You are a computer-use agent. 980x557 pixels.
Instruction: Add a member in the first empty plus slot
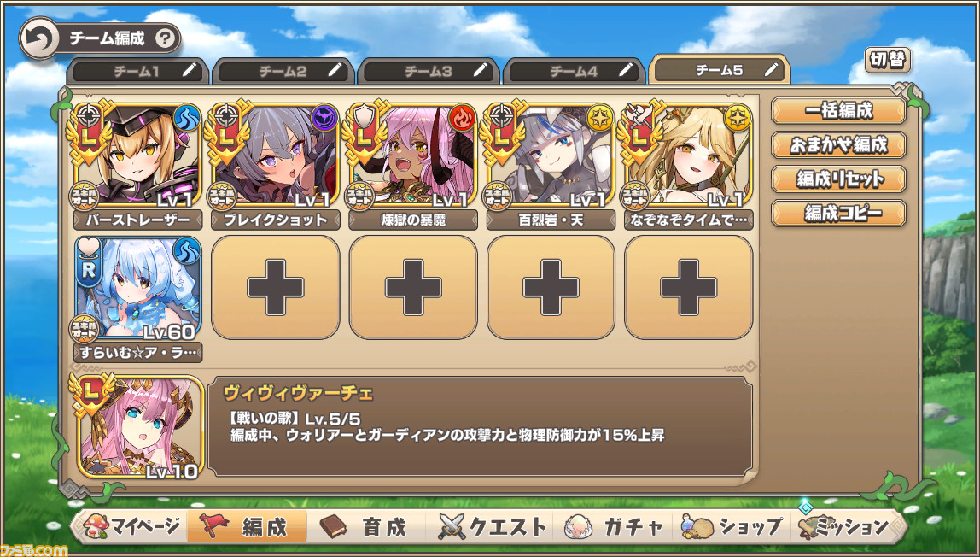[x=276, y=288]
